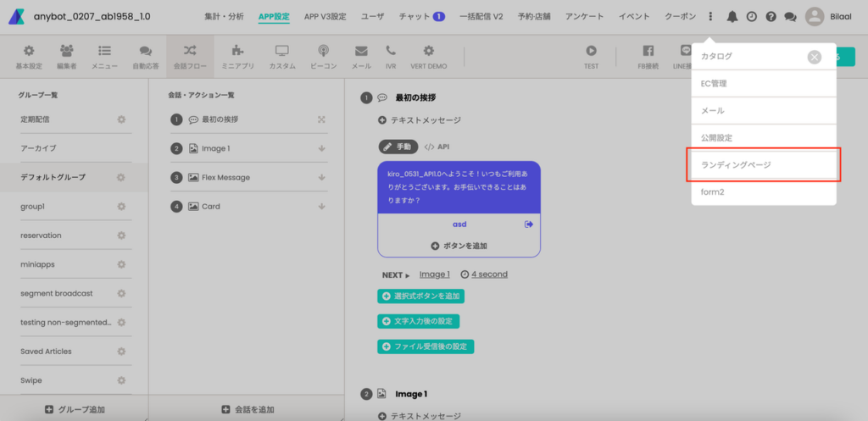
Task: Open the notifications bell icon
Action: [x=732, y=16]
